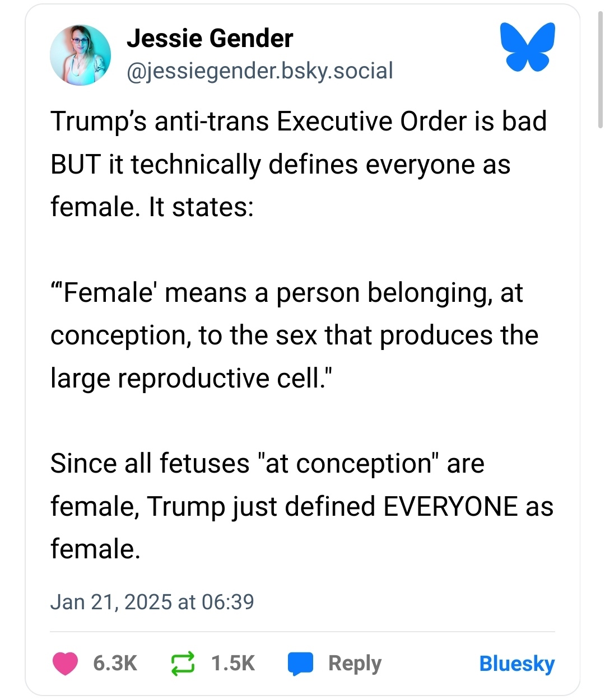
Task: Click the Reply label
Action: 355,664
